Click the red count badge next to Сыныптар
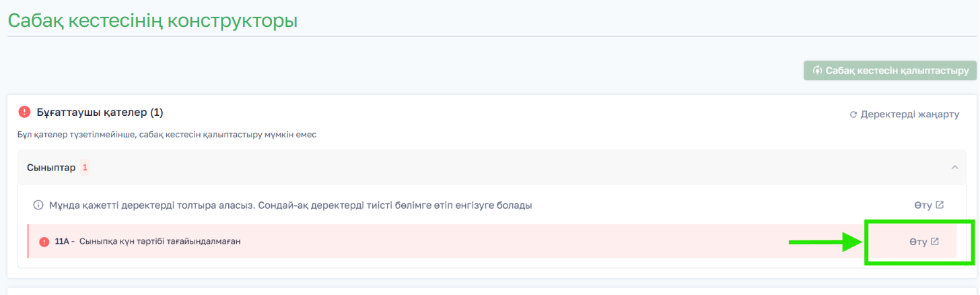Viewport: 980px width, 295px height. tap(85, 167)
